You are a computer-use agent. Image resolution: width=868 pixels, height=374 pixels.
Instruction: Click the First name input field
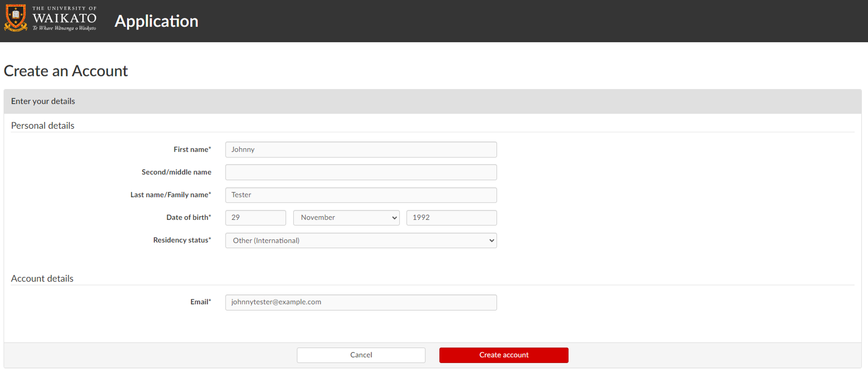(361, 149)
